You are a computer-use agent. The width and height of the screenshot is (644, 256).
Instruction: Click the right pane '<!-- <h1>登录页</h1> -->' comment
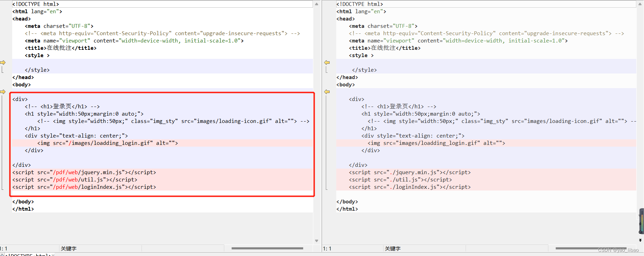coord(399,107)
